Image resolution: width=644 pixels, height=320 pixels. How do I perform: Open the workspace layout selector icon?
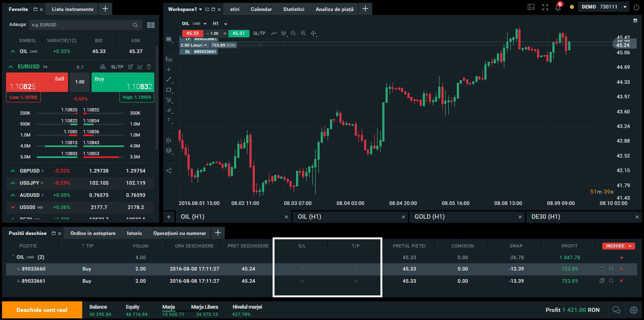pos(531,7)
